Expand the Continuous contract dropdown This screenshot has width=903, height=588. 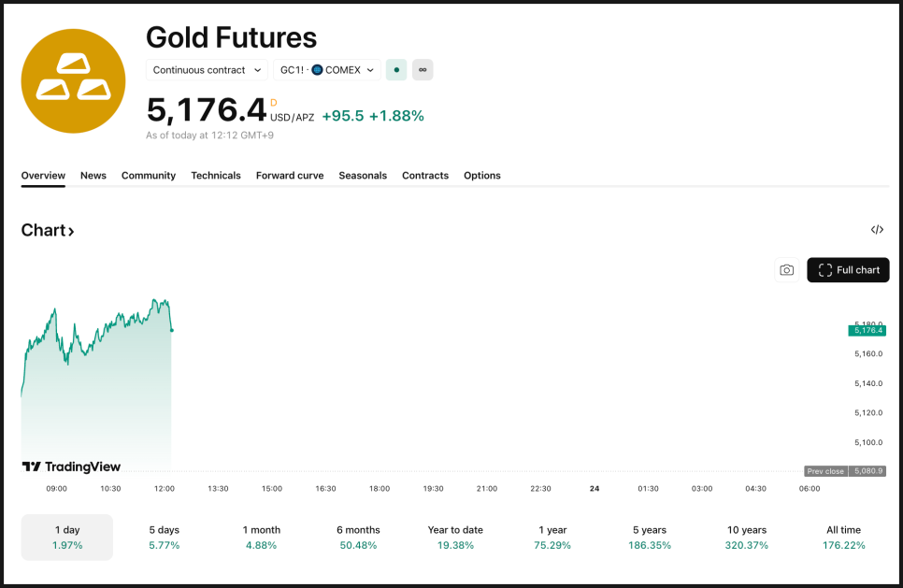click(208, 70)
